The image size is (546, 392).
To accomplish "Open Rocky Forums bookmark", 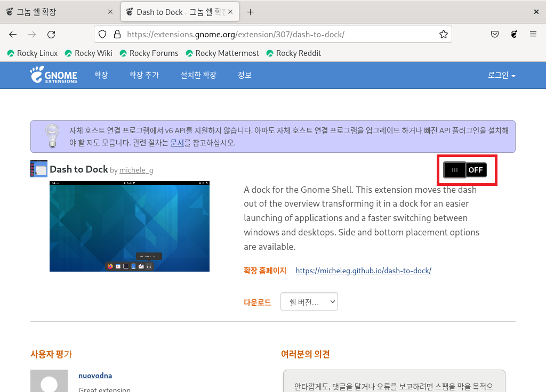I will click(149, 53).
